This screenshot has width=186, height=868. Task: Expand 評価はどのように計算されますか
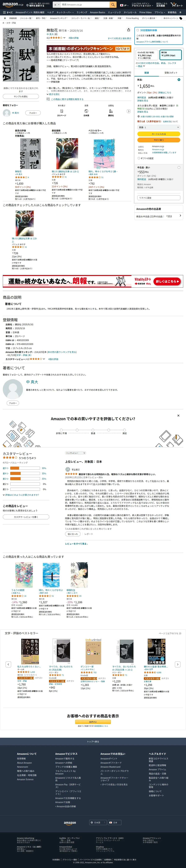pos(21,495)
